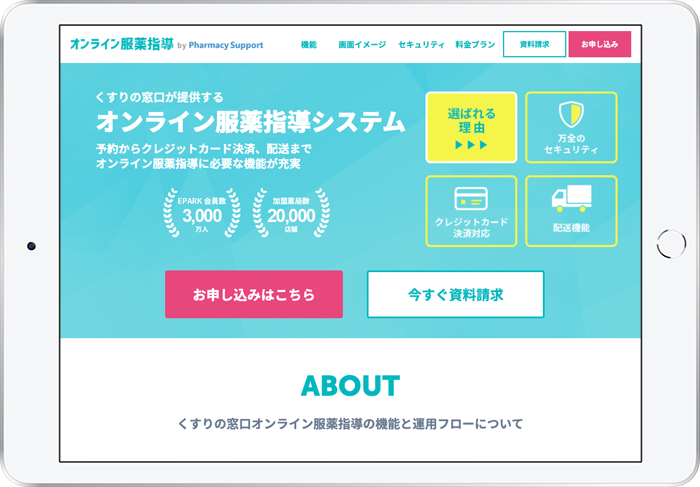This screenshot has width=700, height=487.
Task: Click the EPARK 会員数 3,000 laurel badge
Action: 202,212
